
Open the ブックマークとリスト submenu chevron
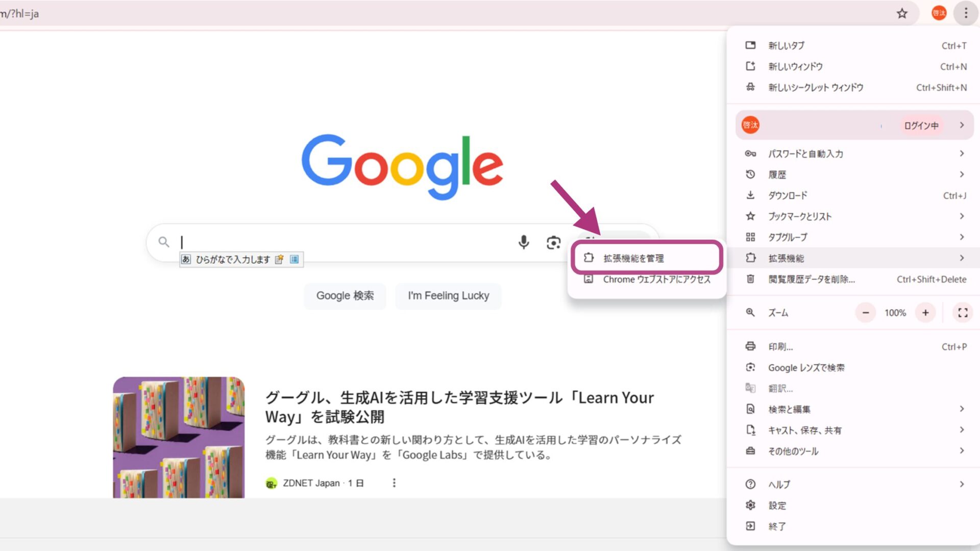pos(962,216)
